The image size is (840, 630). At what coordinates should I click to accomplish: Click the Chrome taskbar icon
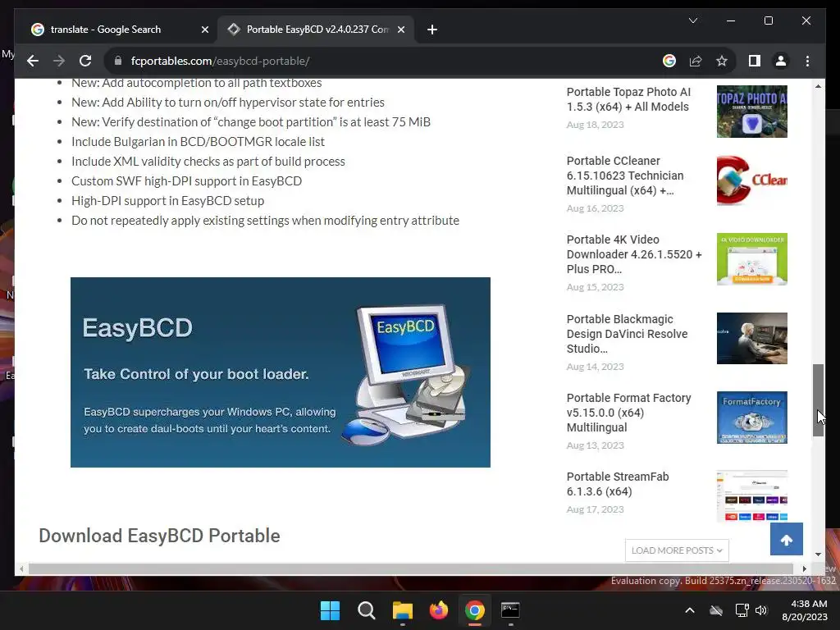point(475,610)
